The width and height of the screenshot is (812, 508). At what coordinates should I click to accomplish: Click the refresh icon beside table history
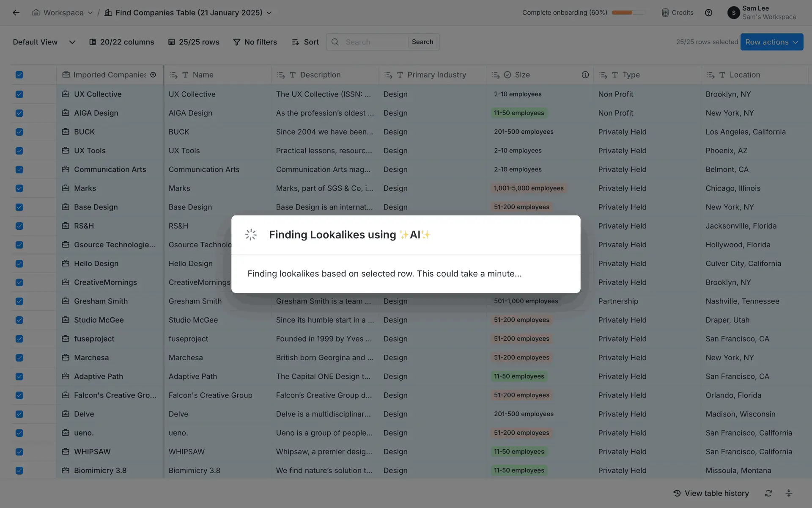[768, 493]
